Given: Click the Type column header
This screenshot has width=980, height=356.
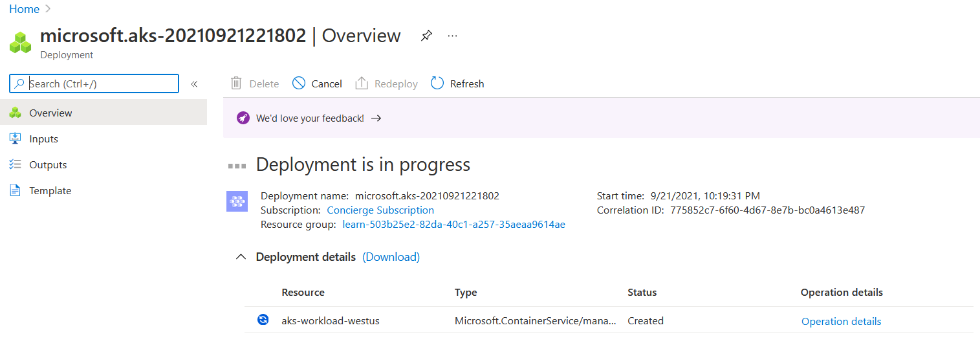Looking at the screenshot, I should pyautogui.click(x=466, y=293).
